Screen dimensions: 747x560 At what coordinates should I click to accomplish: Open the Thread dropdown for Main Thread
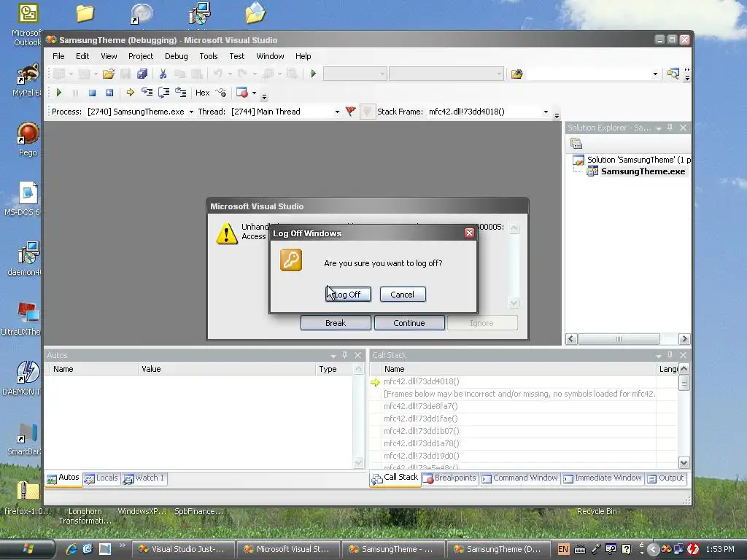337,112
